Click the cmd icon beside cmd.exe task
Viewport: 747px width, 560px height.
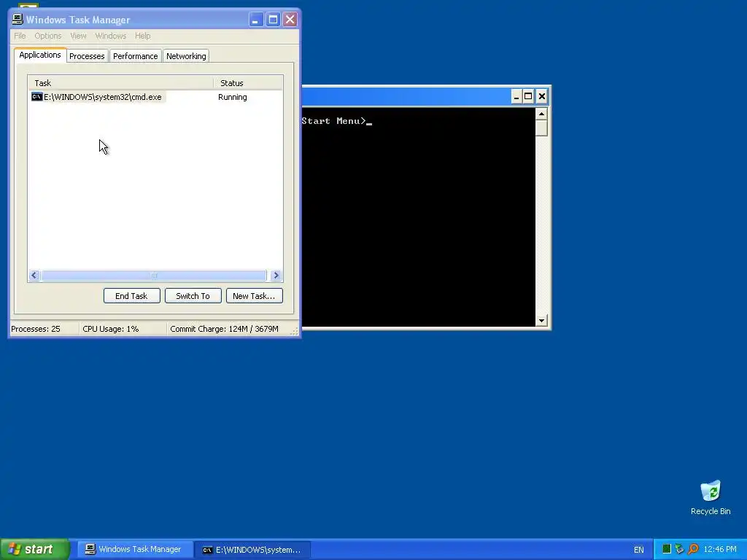tap(36, 97)
